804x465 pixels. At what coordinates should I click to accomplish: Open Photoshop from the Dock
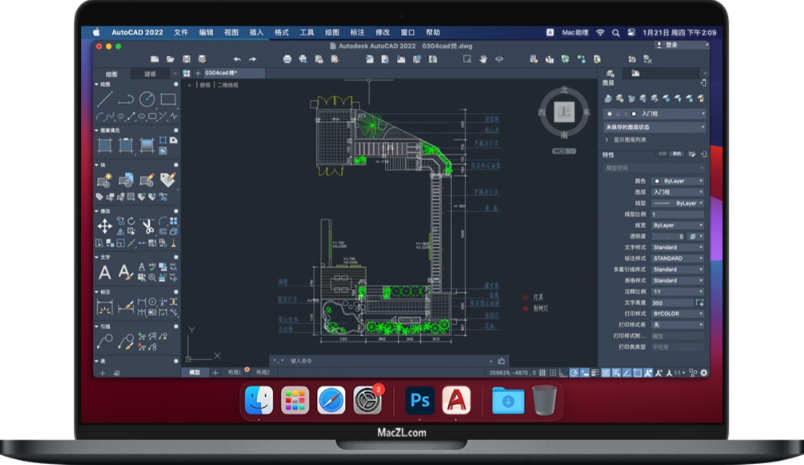[419, 400]
